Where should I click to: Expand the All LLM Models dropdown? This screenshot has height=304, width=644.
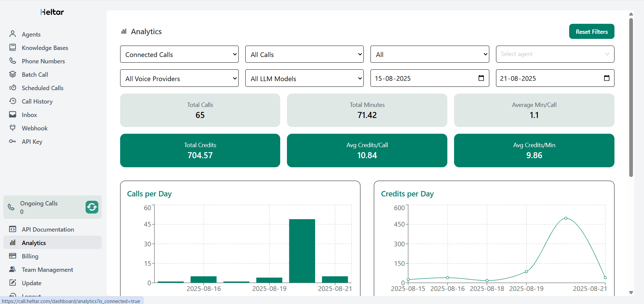click(304, 78)
